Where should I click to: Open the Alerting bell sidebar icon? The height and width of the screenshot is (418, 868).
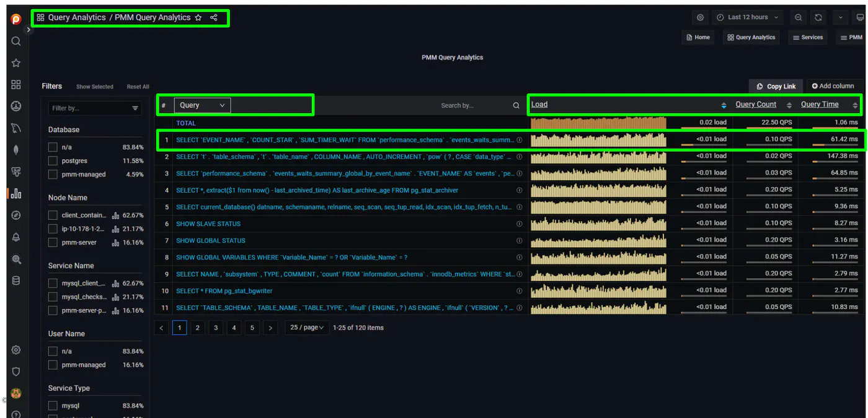[x=16, y=237]
